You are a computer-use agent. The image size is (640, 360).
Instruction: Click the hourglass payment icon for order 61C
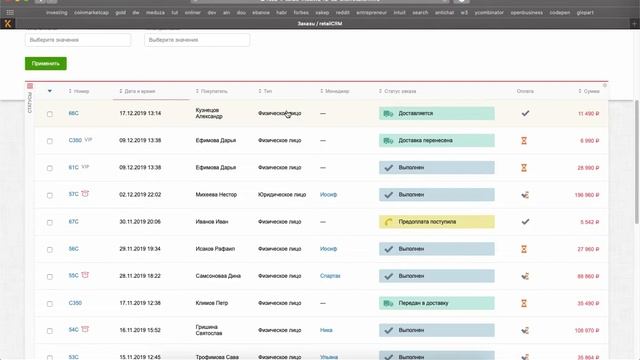(x=524, y=167)
